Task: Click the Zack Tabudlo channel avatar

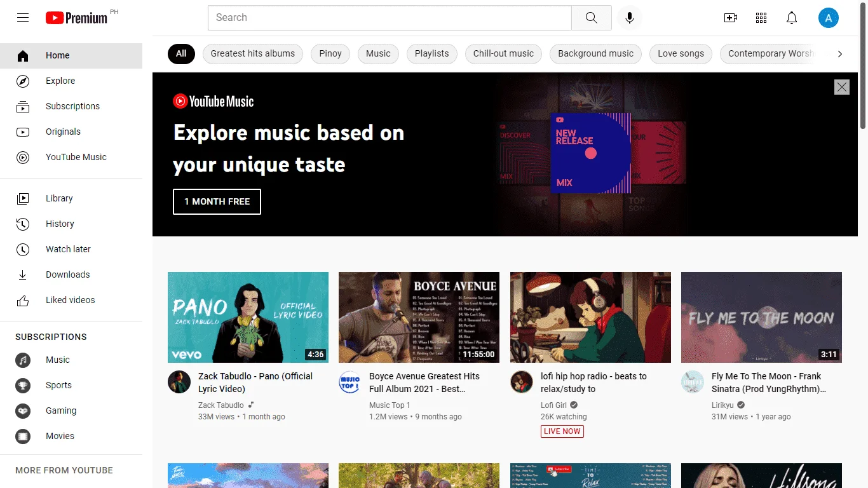Action: [x=179, y=382]
